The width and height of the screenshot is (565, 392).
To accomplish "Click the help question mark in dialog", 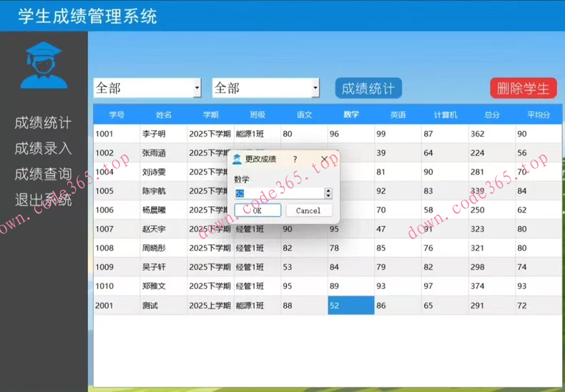I will point(295,160).
